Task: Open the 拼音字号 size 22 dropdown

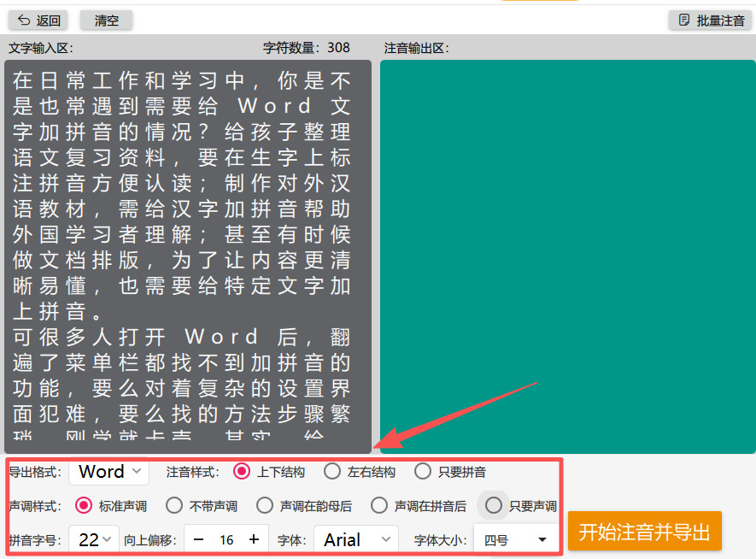Action: (x=94, y=539)
